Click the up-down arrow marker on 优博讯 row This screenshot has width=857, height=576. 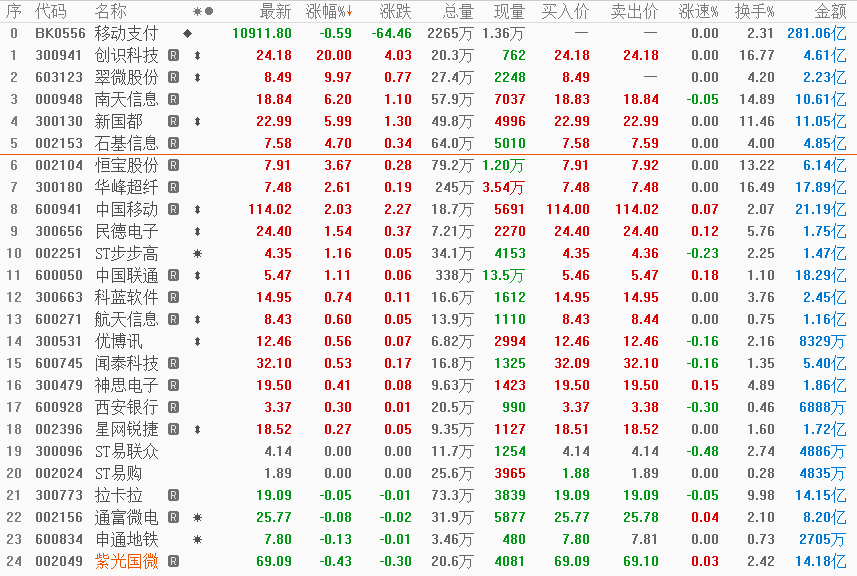click(x=197, y=341)
